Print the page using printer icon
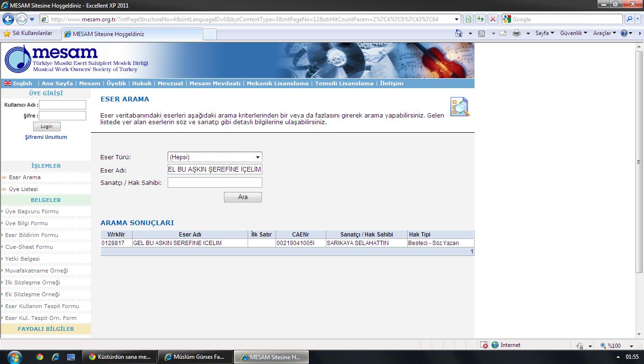 tap(517, 33)
